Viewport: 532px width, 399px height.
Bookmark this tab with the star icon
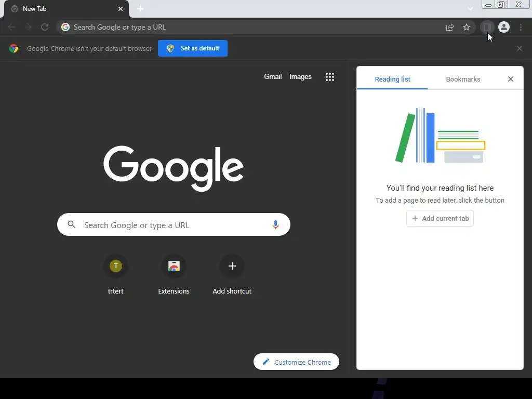tap(467, 27)
